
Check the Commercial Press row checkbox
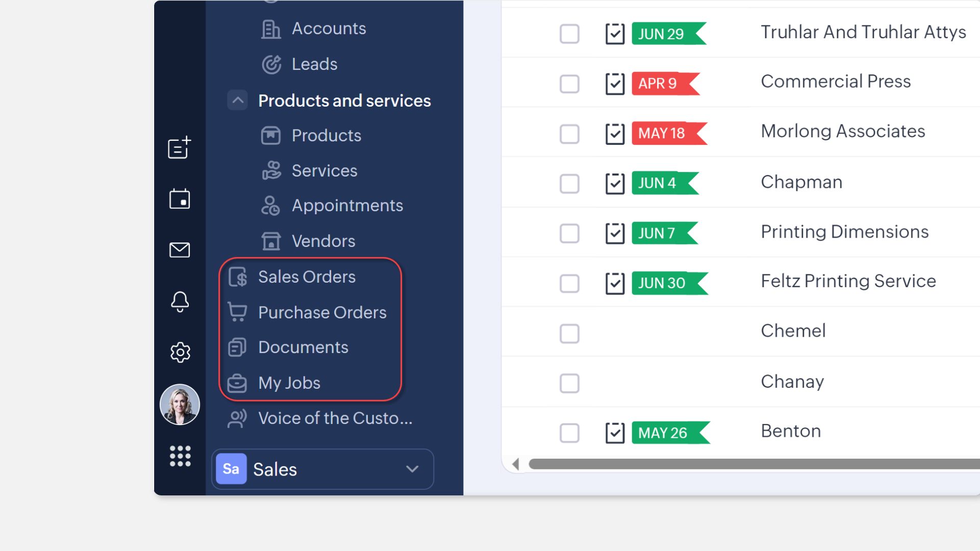click(x=569, y=84)
